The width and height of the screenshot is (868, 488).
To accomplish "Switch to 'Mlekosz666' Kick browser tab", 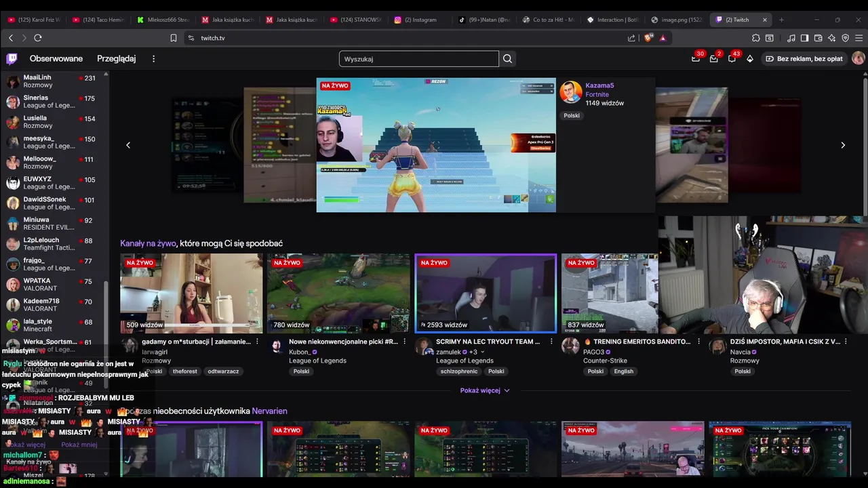I will (x=163, y=20).
